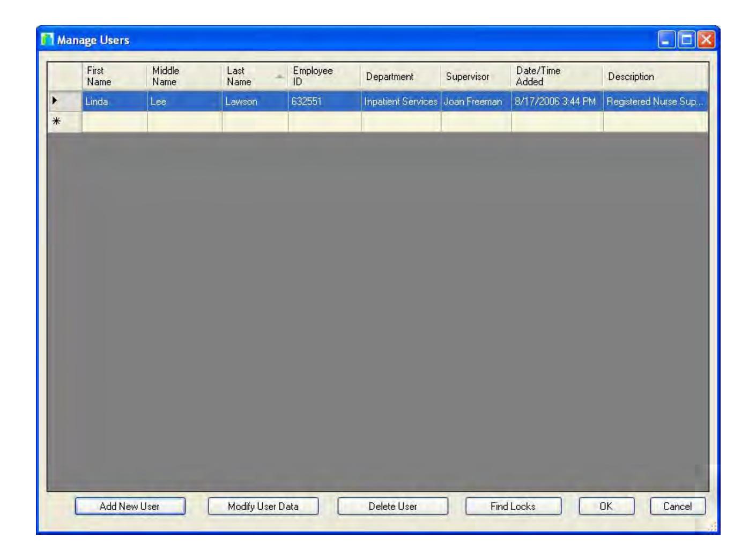Screen dimensions: 756x559
Task: Sort by First Name column header
Action: pos(114,77)
